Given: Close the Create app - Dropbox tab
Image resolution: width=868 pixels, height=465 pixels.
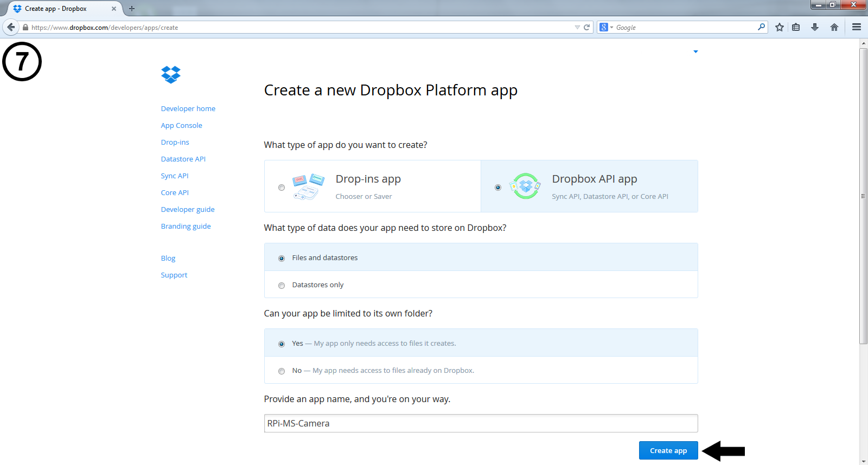Looking at the screenshot, I should pos(114,9).
